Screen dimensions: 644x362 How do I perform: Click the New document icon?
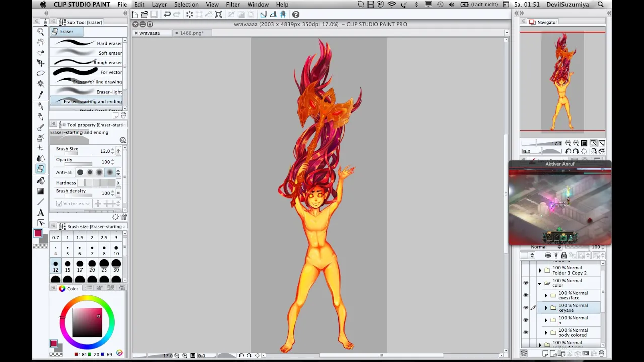click(x=135, y=14)
